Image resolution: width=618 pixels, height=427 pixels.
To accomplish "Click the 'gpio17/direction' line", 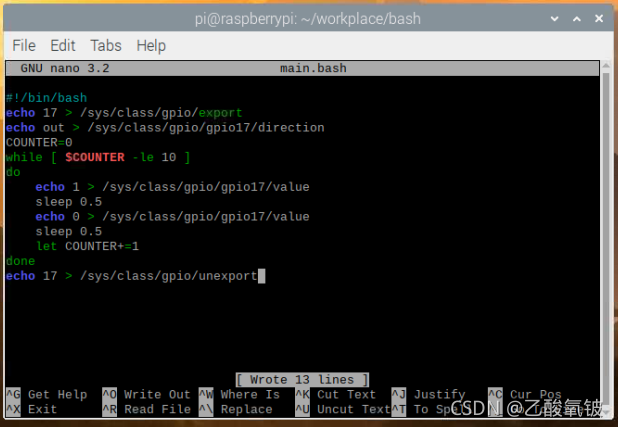I will 165,128.
